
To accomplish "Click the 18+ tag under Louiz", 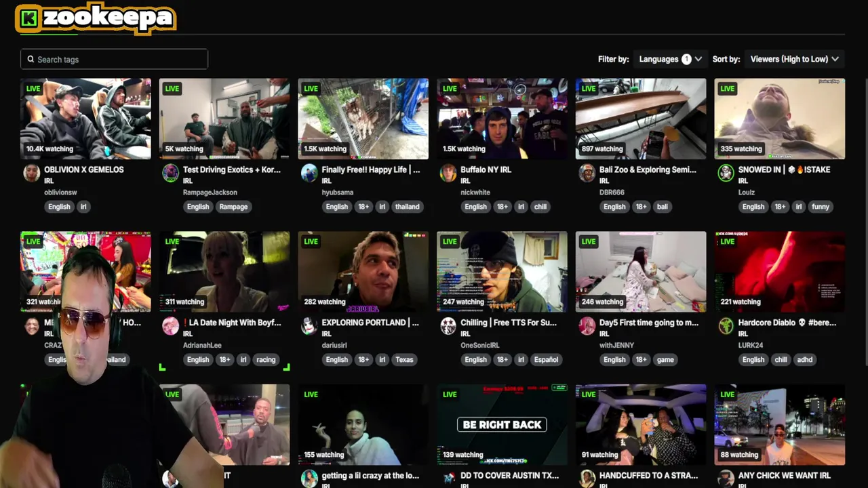I will [x=780, y=207].
